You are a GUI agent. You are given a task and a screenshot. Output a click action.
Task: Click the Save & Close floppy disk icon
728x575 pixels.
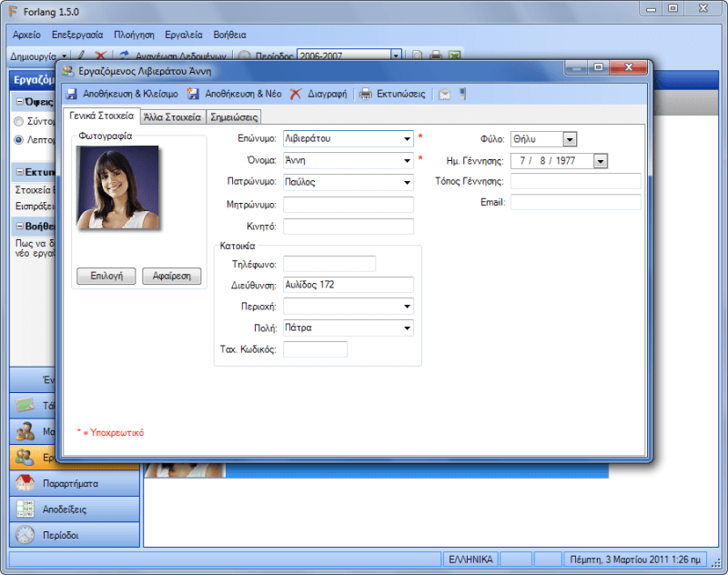click(72, 94)
